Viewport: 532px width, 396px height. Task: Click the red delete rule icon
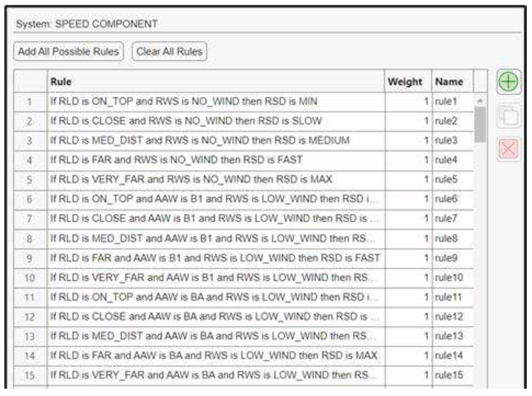pos(508,149)
